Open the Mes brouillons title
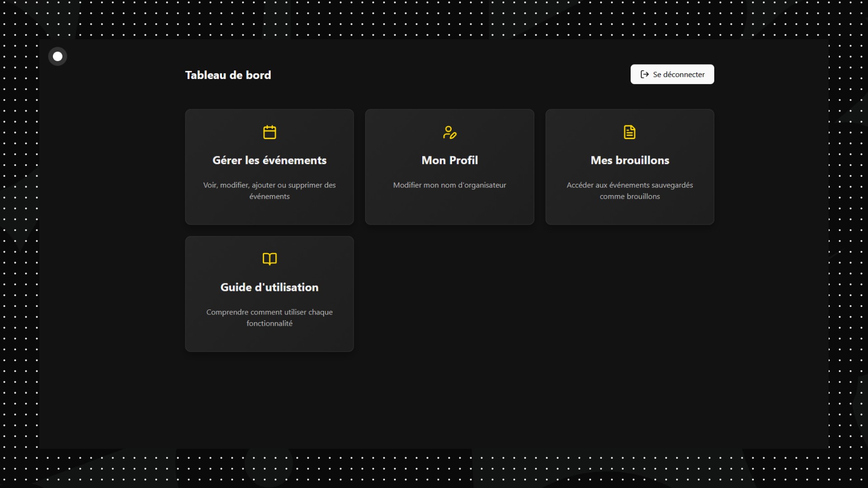Viewport: 868px width, 488px height. point(629,160)
